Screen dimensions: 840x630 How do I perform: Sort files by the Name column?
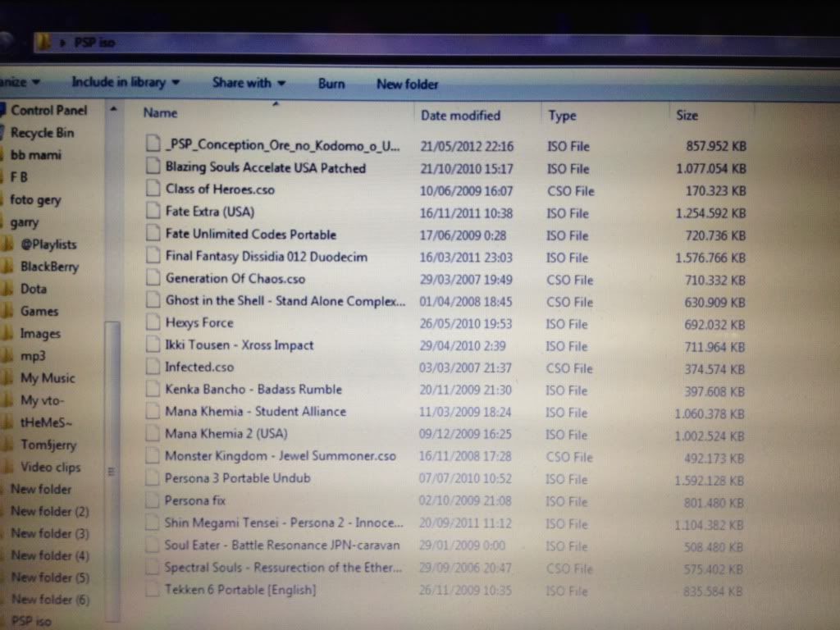pyautogui.click(x=160, y=113)
